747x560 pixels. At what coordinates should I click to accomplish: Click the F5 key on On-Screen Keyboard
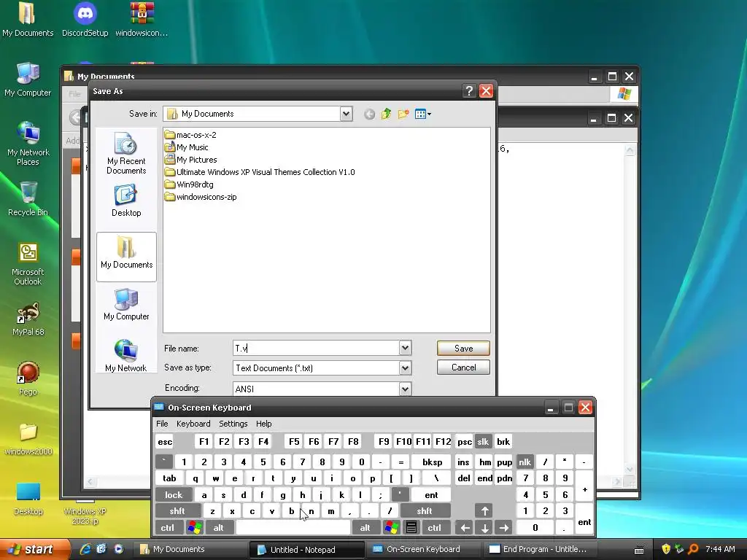[294, 441]
